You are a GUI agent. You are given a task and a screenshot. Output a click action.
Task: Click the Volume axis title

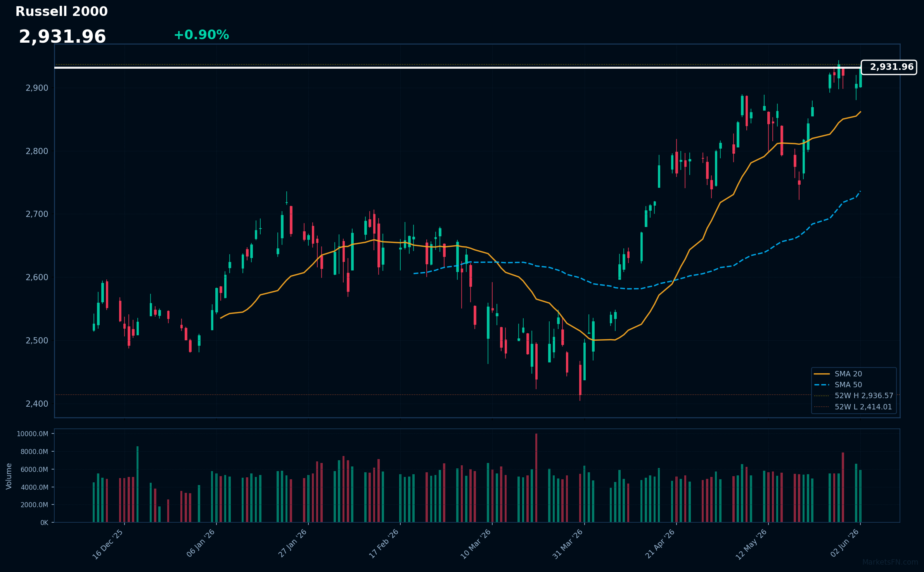(x=9, y=476)
